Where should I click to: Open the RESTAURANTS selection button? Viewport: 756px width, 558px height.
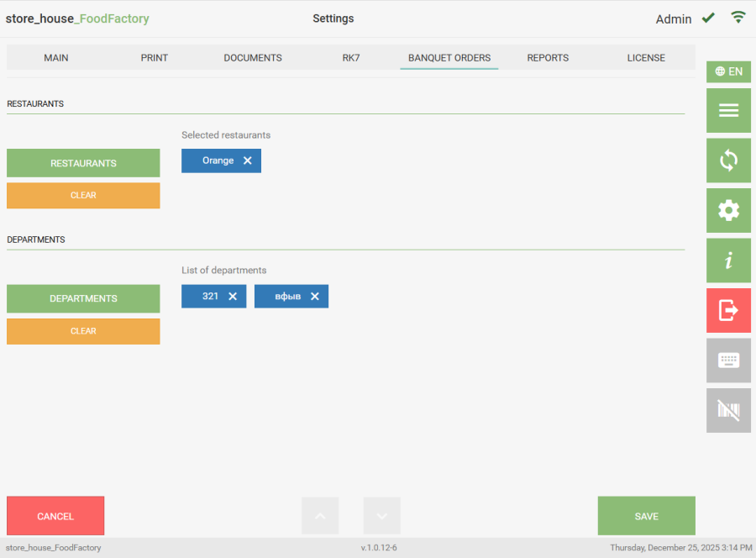pyautogui.click(x=83, y=163)
